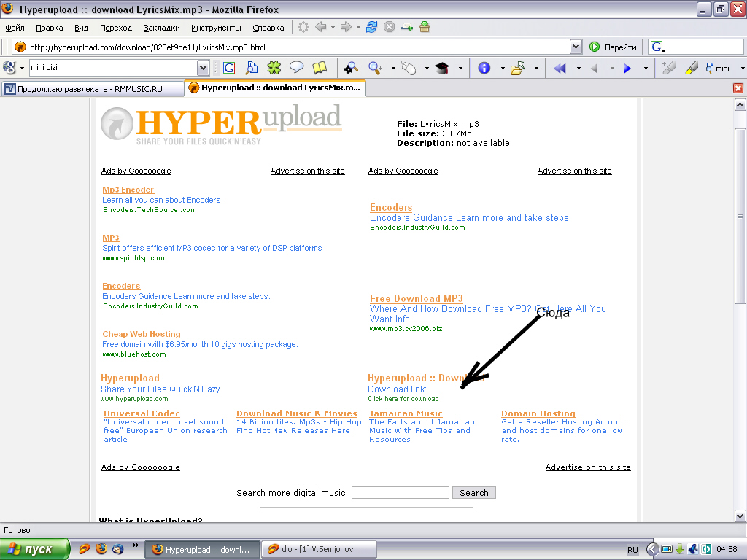
Task: Switch to the RMMUSIC.RU tab
Action: point(93,88)
